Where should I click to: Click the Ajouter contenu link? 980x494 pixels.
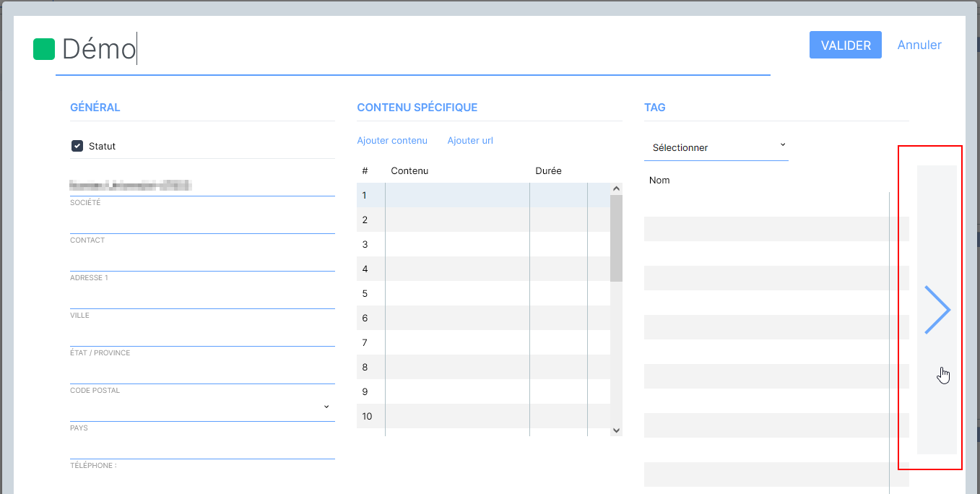point(392,141)
